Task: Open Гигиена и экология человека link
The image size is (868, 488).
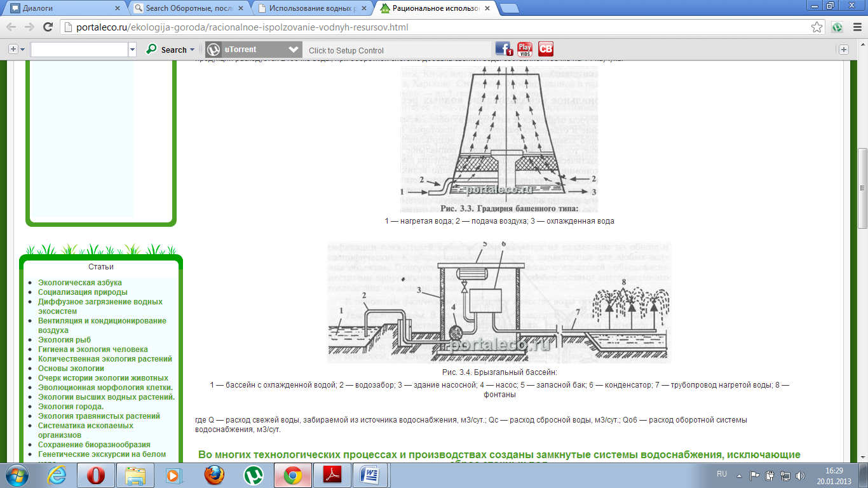Action: pyautogui.click(x=93, y=349)
